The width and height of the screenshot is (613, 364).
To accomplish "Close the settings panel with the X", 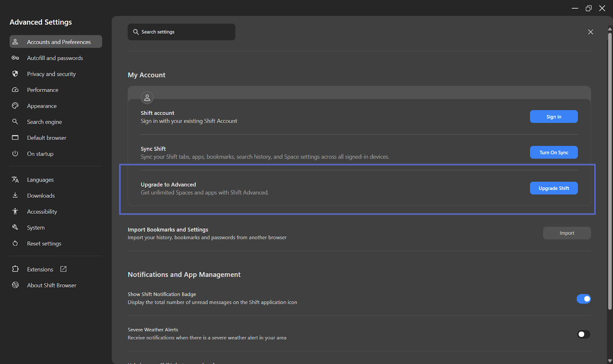I will tap(590, 32).
